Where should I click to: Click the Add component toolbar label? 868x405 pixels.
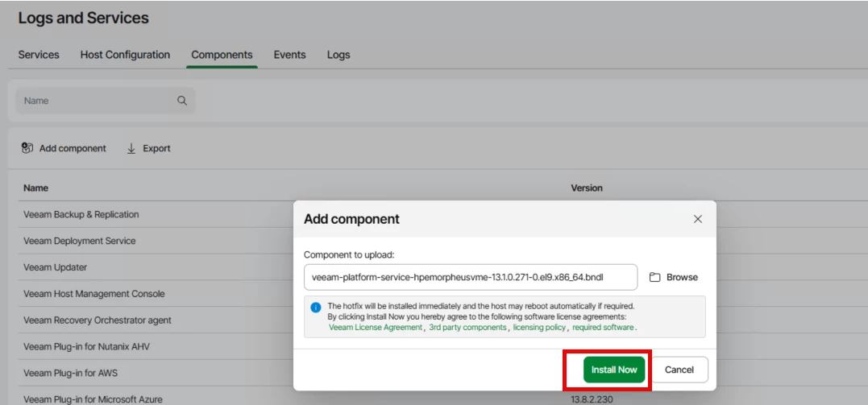click(73, 148)
